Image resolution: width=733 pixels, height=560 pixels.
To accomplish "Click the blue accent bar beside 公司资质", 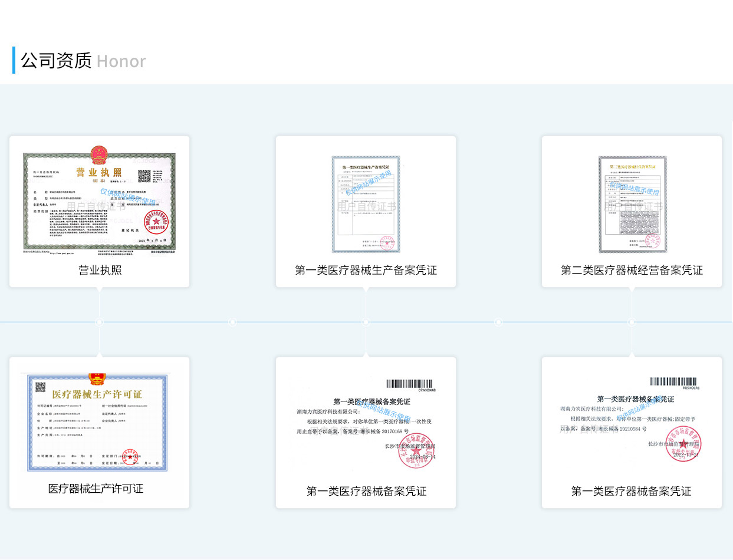I will (x=13, y=61).
